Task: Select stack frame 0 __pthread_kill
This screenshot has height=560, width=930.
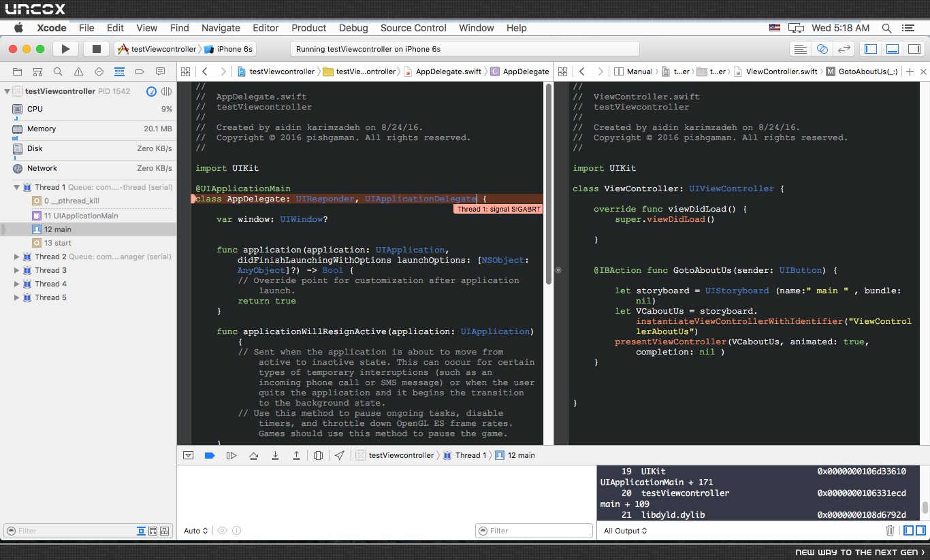Action: (x=88, y=201)
